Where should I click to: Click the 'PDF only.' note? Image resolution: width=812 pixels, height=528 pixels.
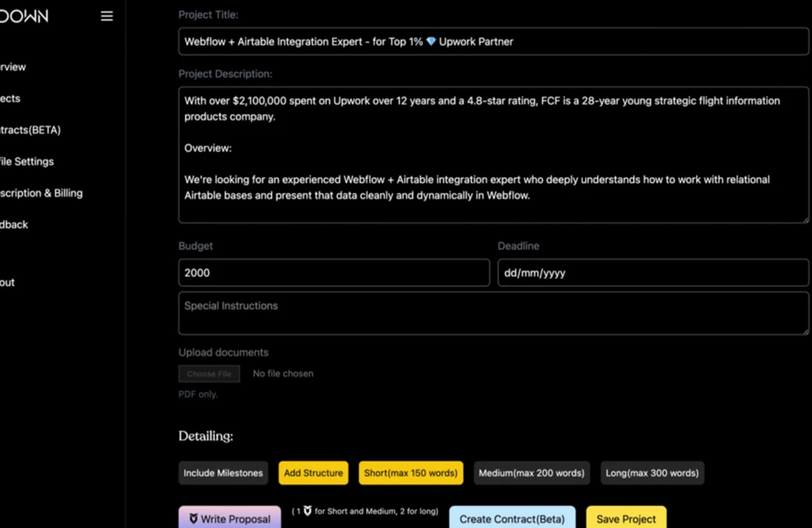click(198, 394)
